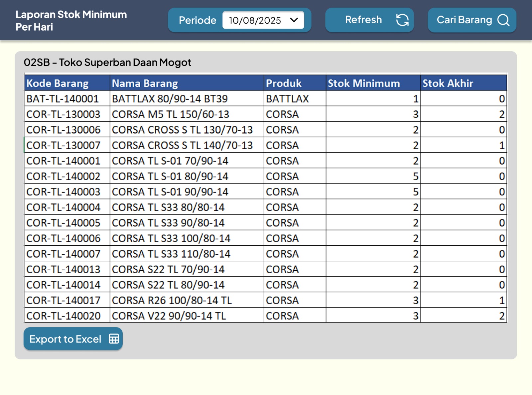Click CORSA M5 TL 150/60-13 name

pyautogui.click(x=187, y=114)
